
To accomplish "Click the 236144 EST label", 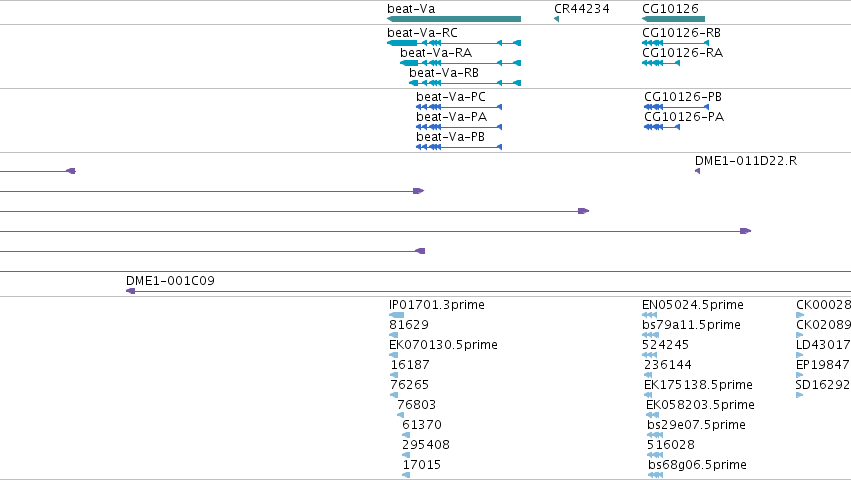I will tap(668, 365).
